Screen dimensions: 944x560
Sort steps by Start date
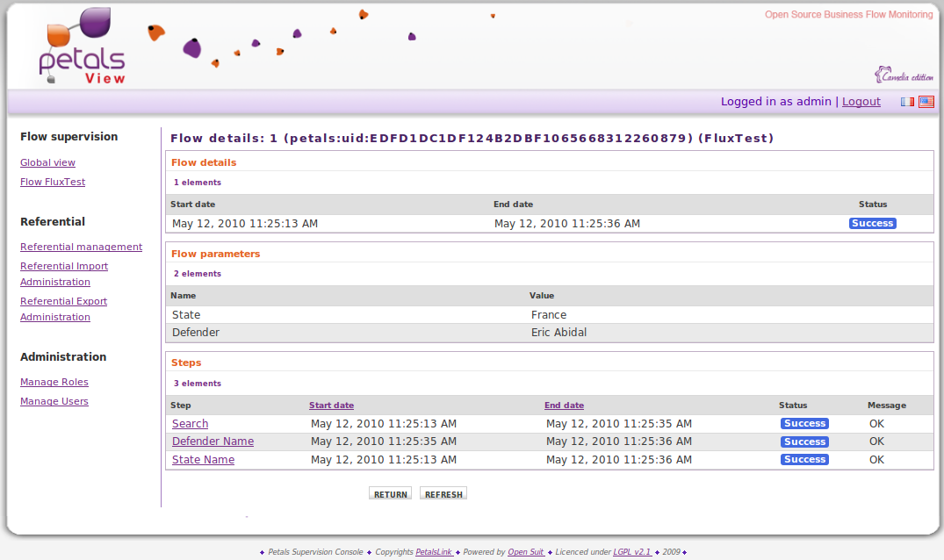pos(331,406)
